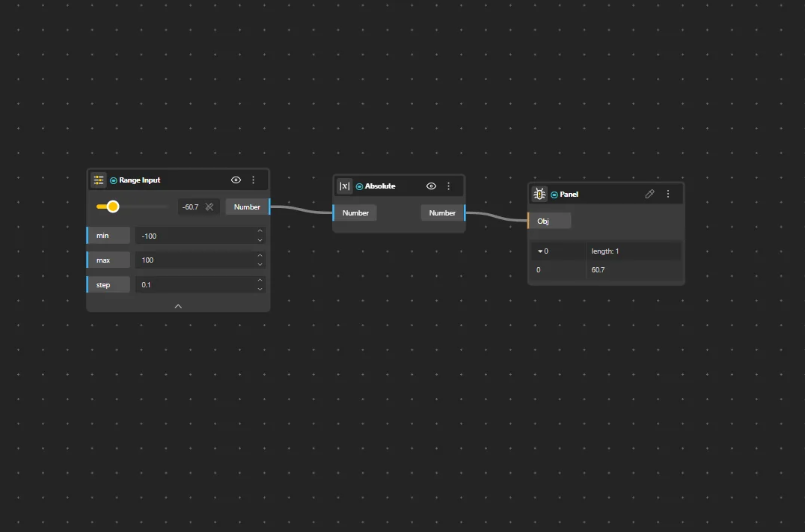Collapse the Range Input node settings
This screenshot has width=805, height=532.
[178, 306]
